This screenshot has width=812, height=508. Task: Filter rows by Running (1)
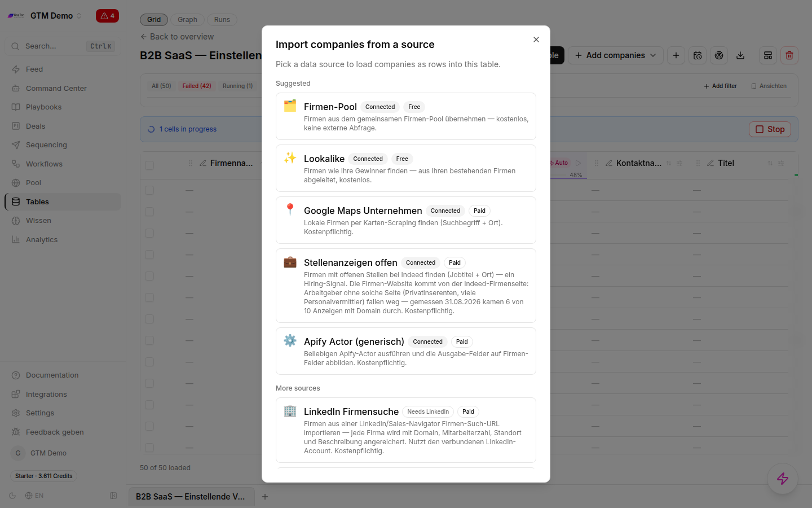click(x=237, y=86)
